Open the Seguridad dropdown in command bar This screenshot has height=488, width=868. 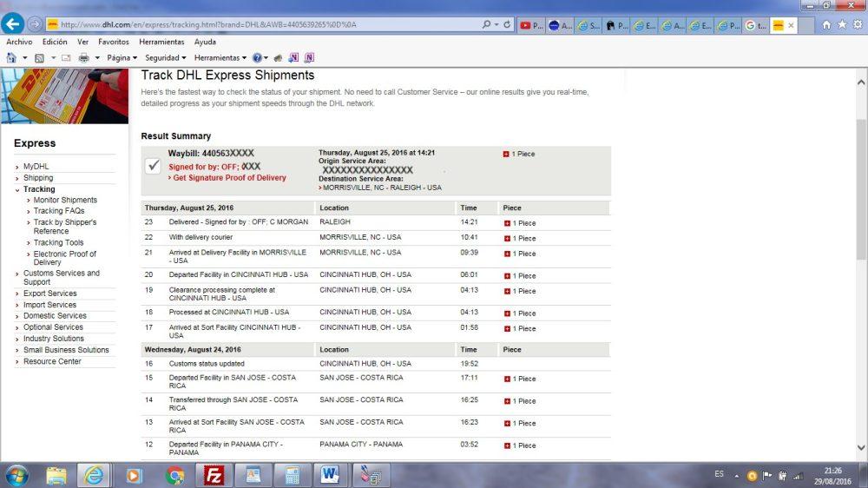click(166, 57)
